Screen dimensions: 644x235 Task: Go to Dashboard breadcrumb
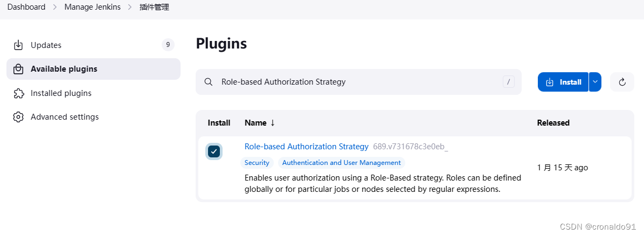tap(26, 8)
